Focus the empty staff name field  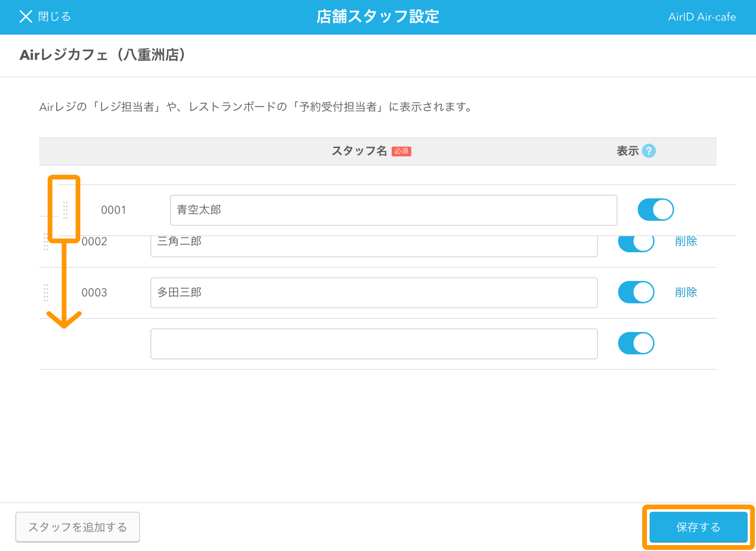pyautogui.click(x=373, y=344)
